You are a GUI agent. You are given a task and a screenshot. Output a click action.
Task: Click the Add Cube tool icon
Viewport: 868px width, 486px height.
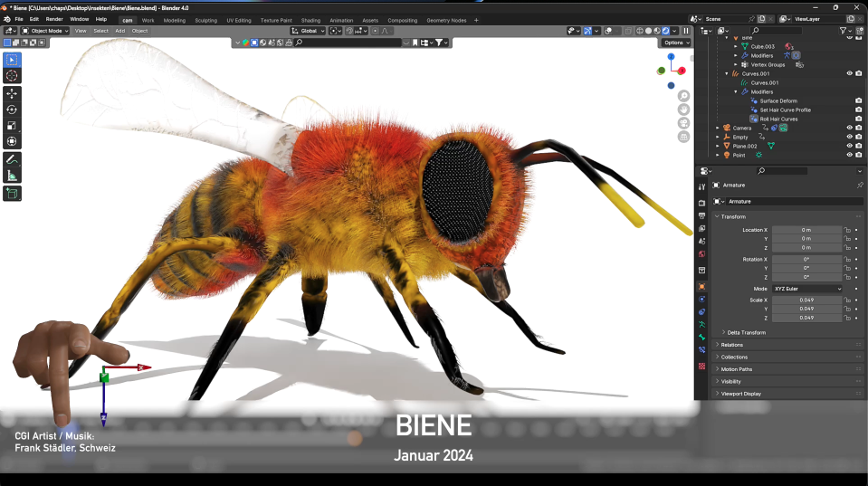click(x=12, y=194)
